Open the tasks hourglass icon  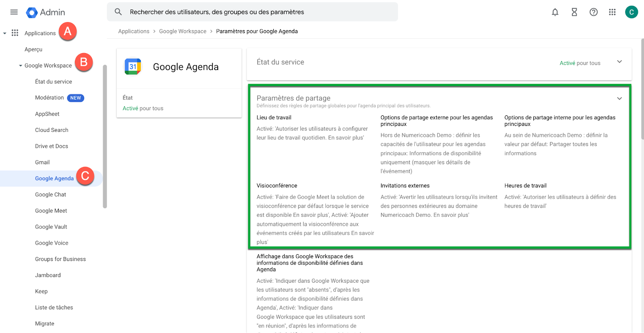574,12
